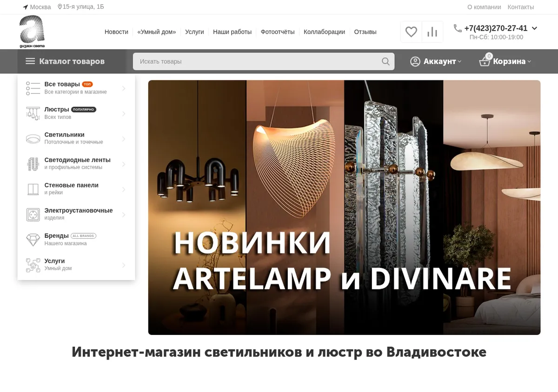558x392 pixels.
Task: Change the city Москва
Action: (x=37, y=7)
